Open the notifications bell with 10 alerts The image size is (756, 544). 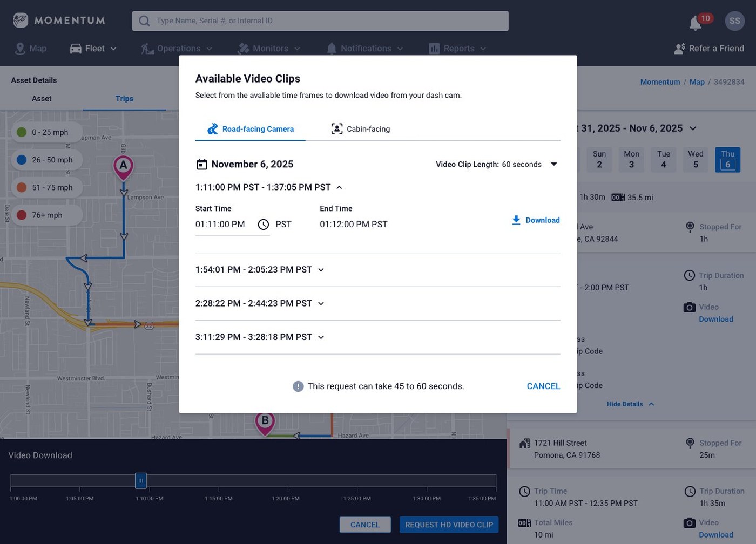pyautogui.click(x=694, y=22)
